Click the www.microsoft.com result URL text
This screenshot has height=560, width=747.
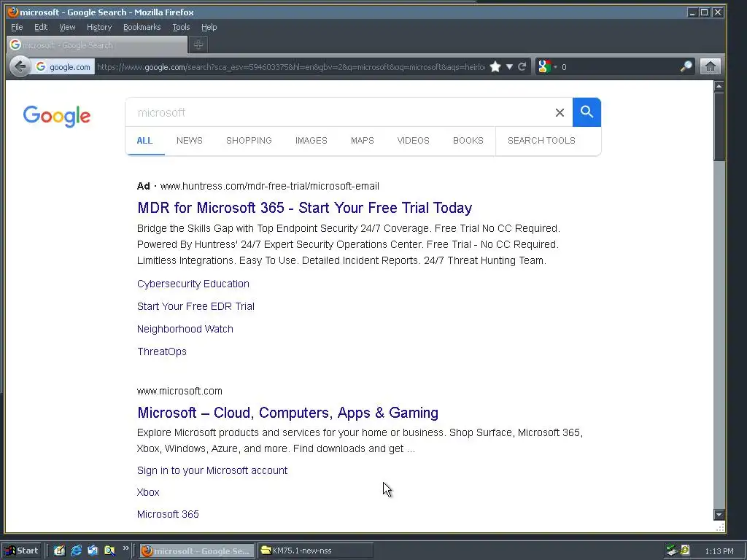[x=179, y=391]
